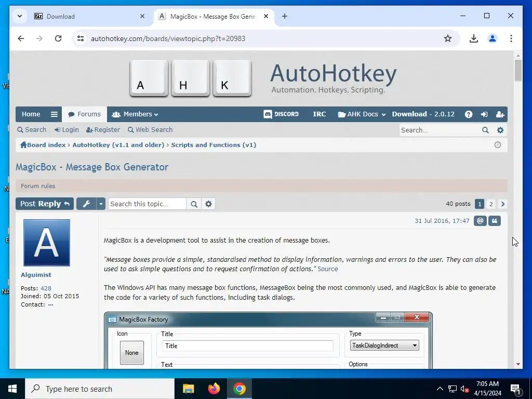Click the forum search magnifier button

(x=486, y=130)
